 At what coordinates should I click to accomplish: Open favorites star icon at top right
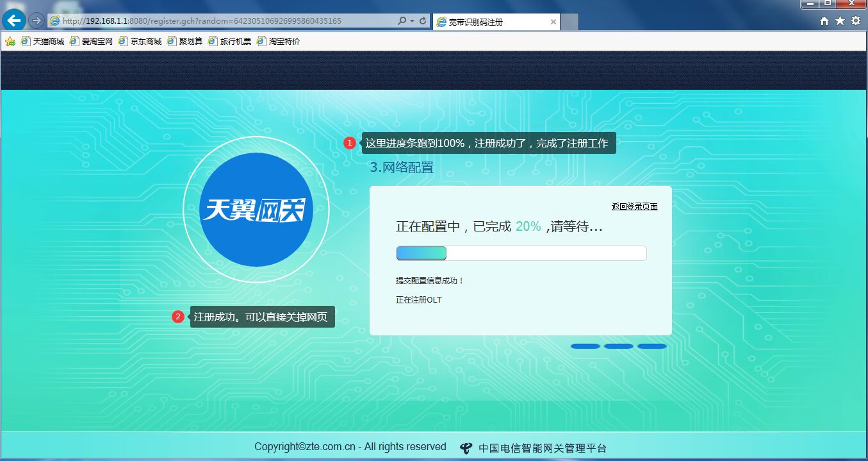(840, 21)
